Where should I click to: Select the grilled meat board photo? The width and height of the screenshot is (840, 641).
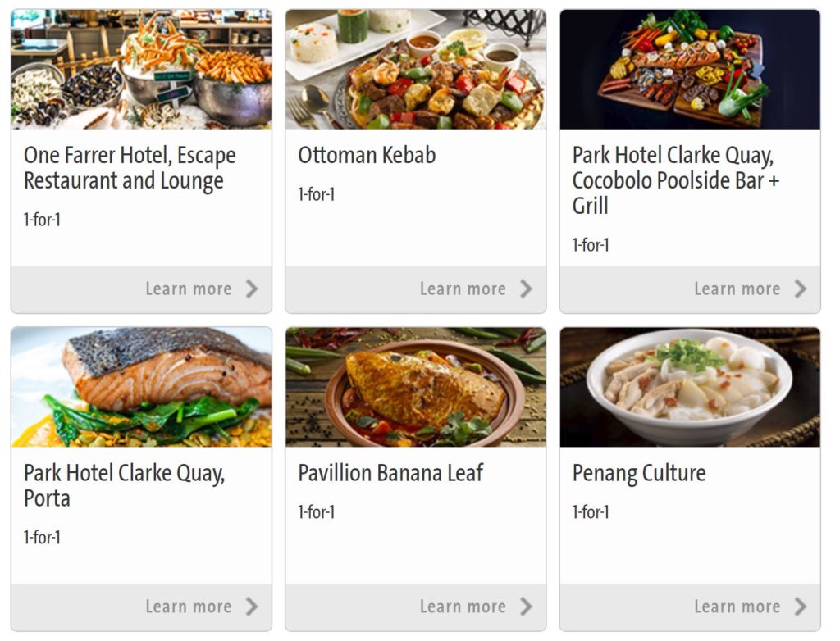[690, 69]
